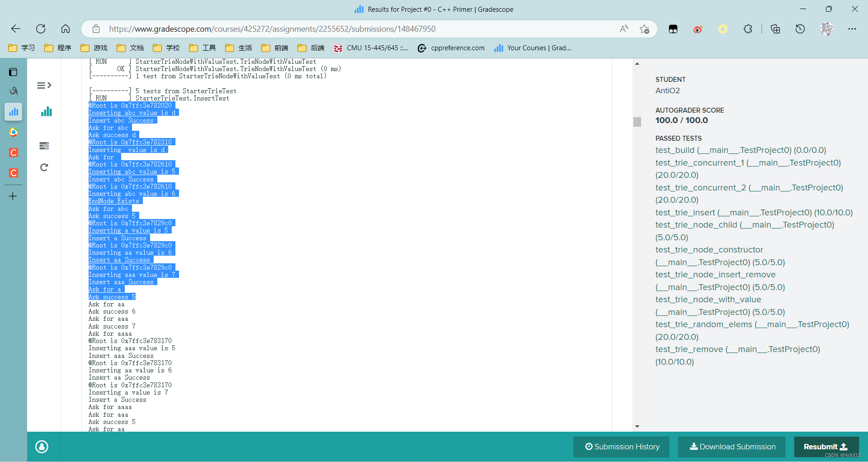Go to browser home page
Screen dimensions: 868x462
(66, 29)
